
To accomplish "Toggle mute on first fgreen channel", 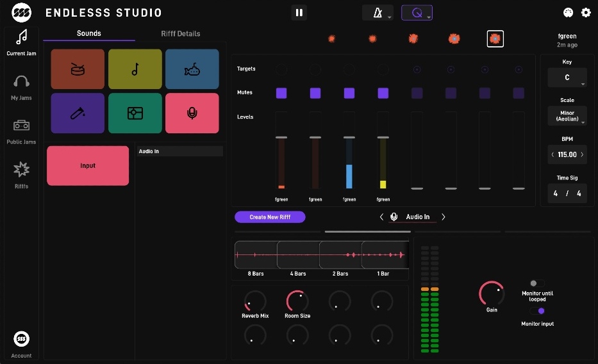I will click(x=281, y=93).
